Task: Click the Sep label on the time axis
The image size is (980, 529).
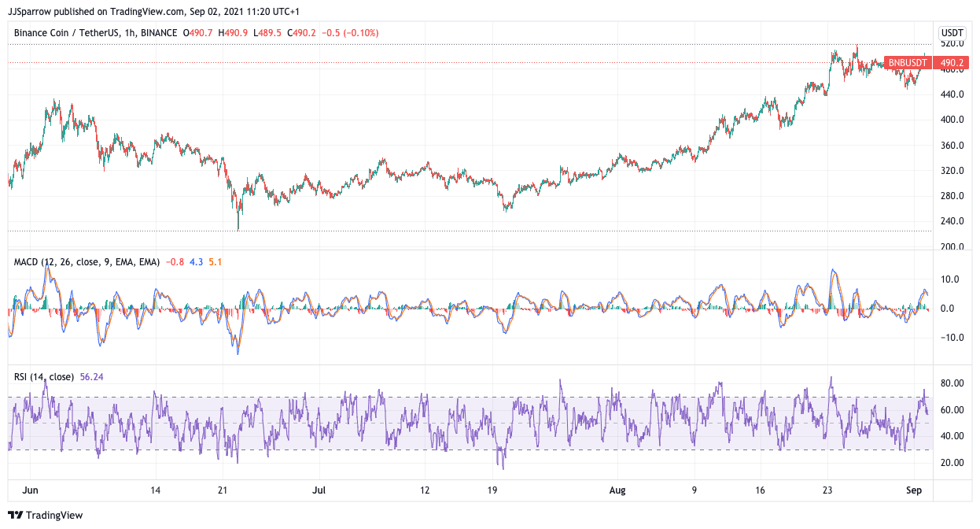Action: click(x=915, y=490)
